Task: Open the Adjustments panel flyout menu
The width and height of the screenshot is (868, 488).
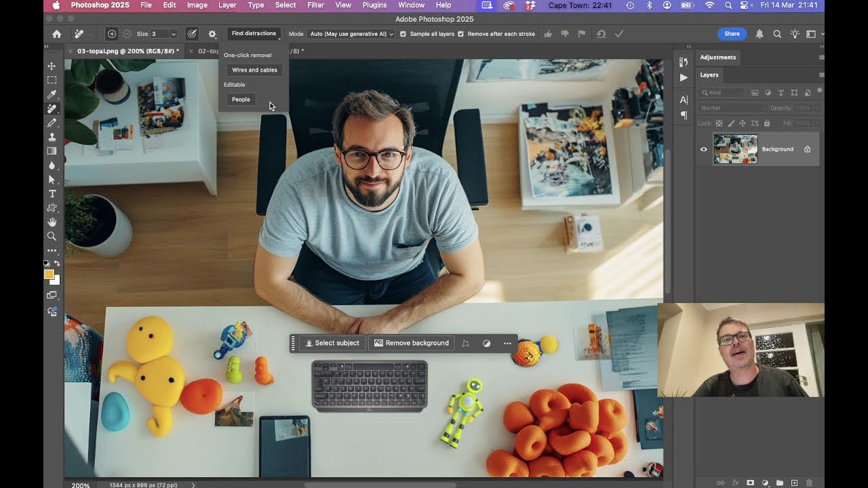Action: click(821, 58)
